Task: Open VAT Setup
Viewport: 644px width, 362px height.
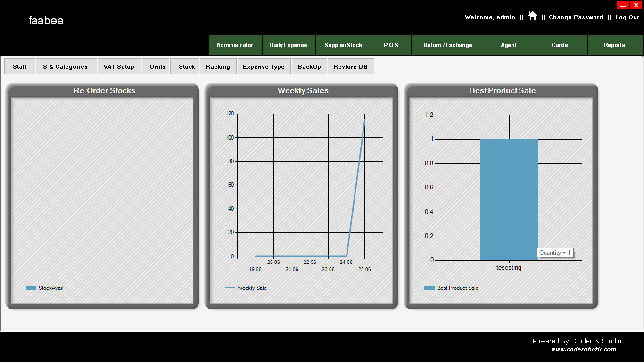Action: pos(119,66)
